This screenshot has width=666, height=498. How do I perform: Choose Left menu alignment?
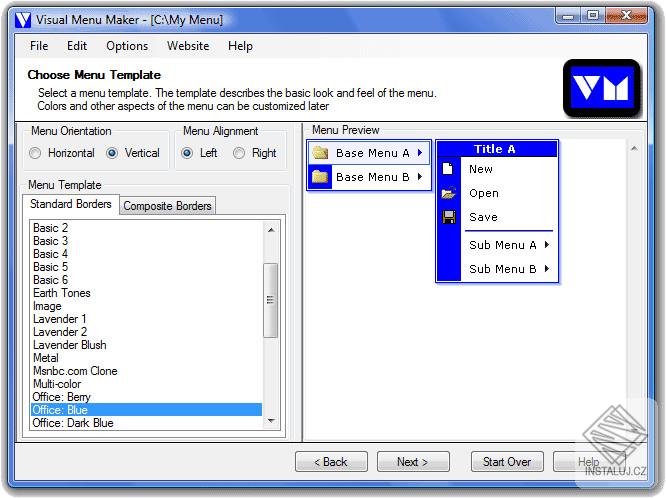point(187,153)
